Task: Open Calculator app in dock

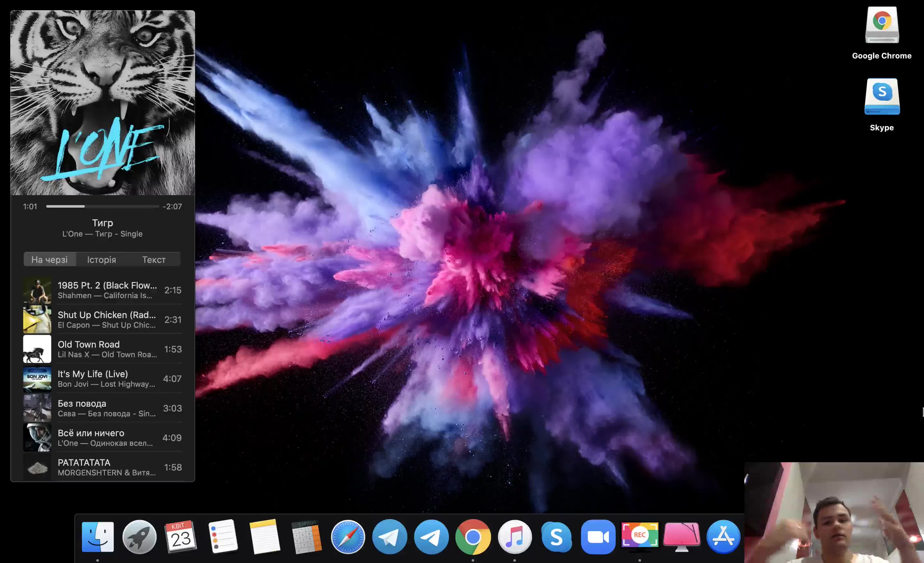Action: (x=306, y=537)
